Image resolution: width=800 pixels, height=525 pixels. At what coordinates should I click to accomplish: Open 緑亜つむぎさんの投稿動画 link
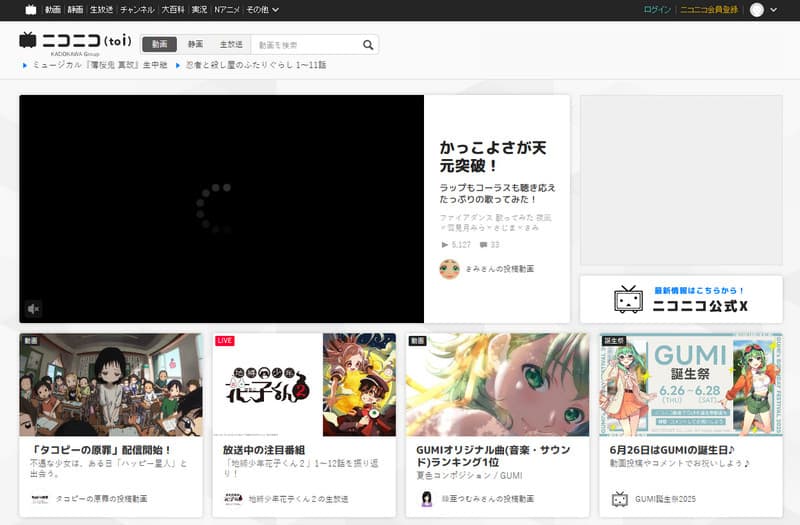[488, 498]
